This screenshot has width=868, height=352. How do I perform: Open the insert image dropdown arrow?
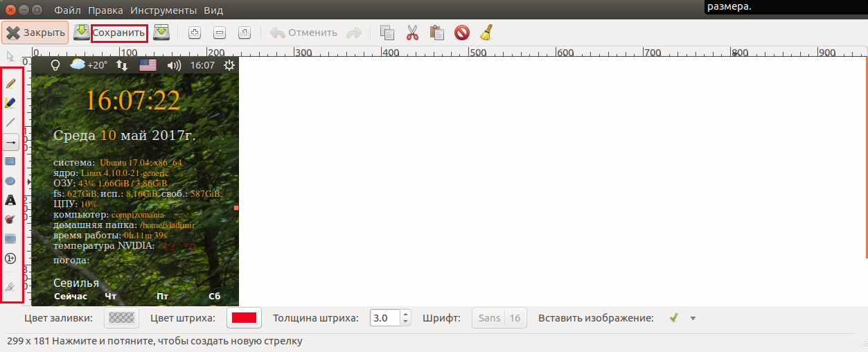[x=693, y=319]
